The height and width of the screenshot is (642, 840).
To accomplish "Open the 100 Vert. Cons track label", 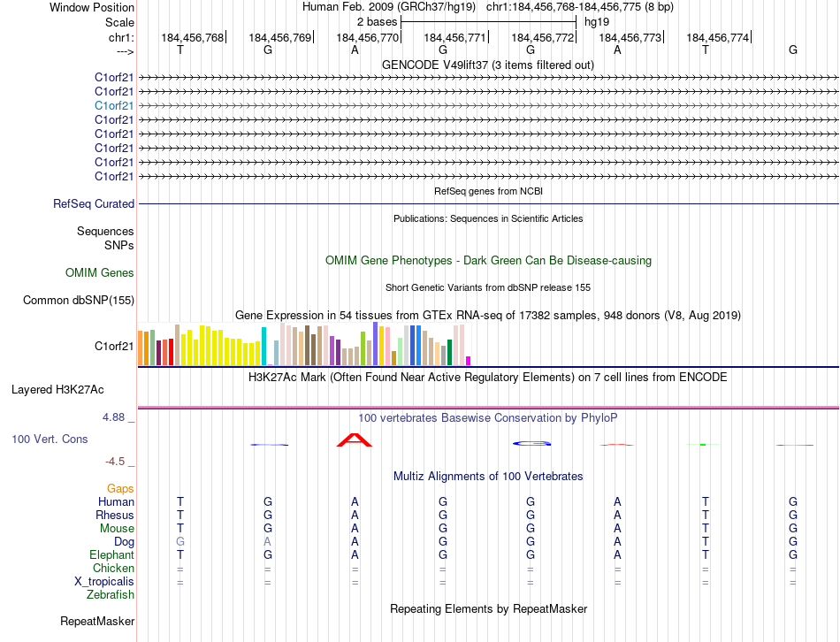I will point(50,439).
